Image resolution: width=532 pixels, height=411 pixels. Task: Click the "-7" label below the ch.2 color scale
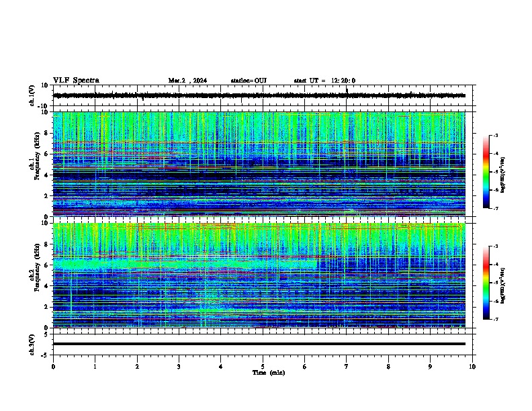coord(495,319)
